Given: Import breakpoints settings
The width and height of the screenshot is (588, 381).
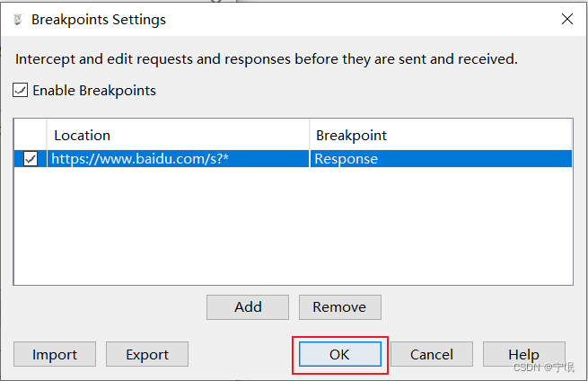Looking at the screenshot, I should (55, 354).
